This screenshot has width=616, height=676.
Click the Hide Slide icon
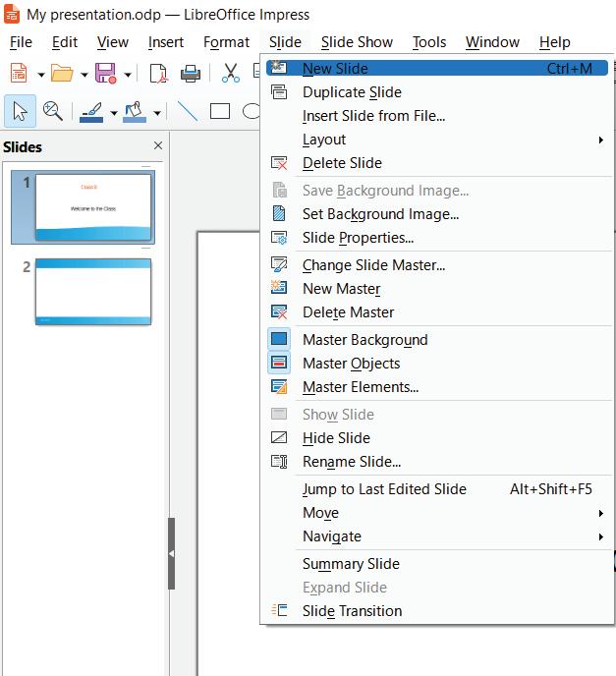click(x=279, y=437)
